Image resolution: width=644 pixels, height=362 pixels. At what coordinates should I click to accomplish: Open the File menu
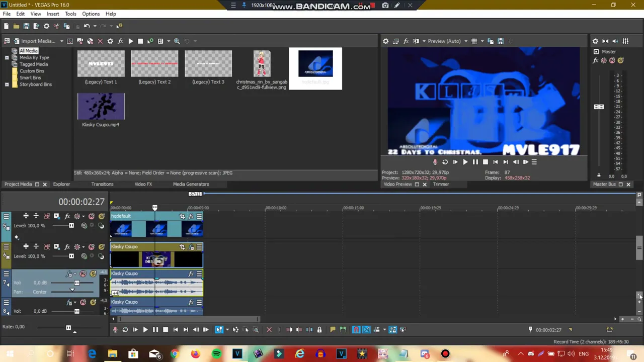(x=7, y=14)
